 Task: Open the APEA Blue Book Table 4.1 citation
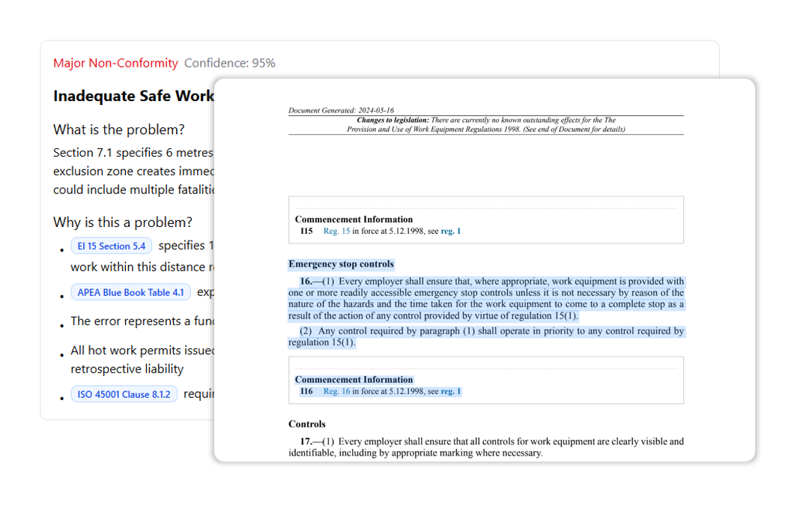130,292
